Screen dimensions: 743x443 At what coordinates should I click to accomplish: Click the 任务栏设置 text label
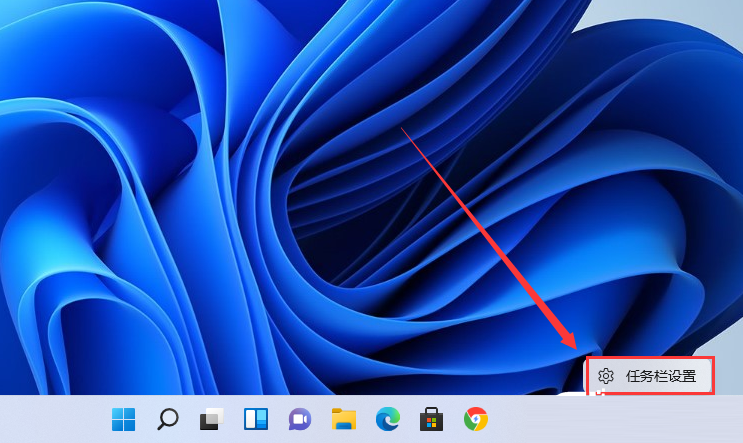click(x=661, y=376)
